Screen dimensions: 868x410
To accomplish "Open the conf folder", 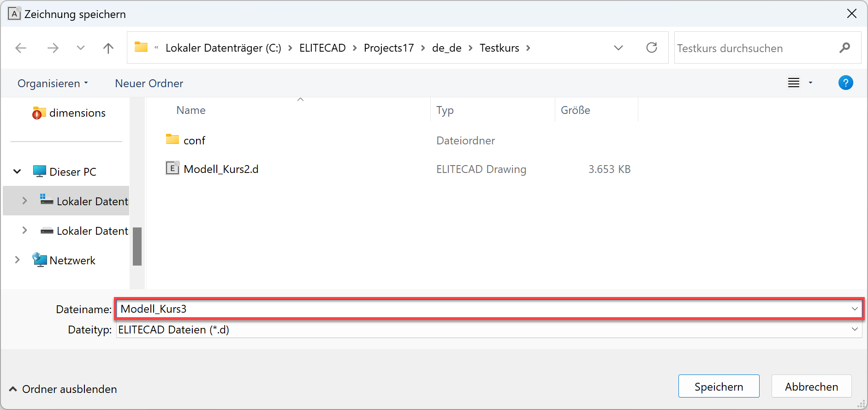I will 194,141.
